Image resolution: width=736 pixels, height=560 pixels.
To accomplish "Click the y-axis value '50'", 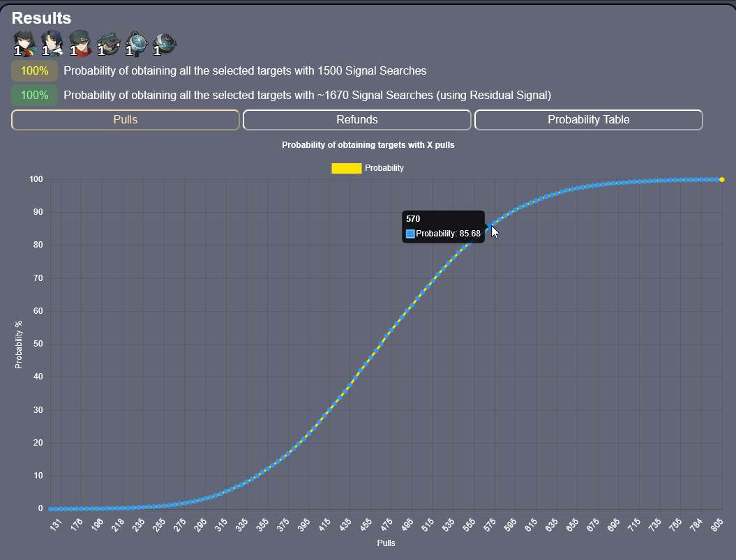I will point(36,344).
